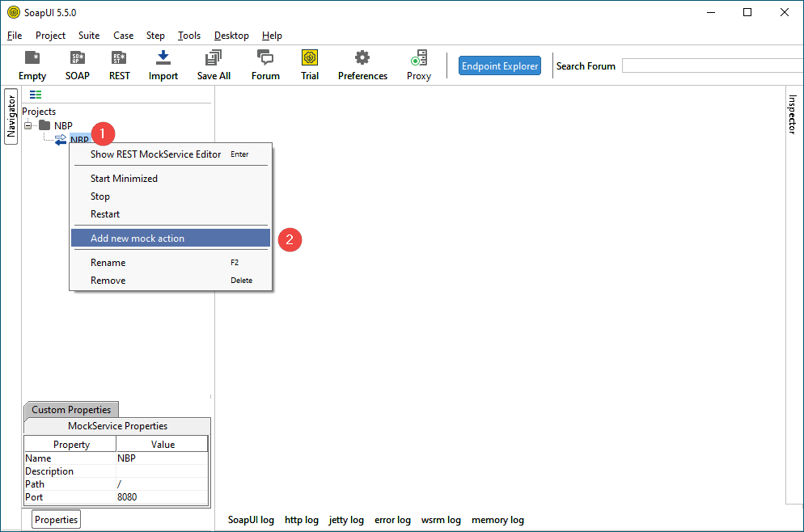Open the jetty log tab
Screen dimensions: 804x532
346,520
